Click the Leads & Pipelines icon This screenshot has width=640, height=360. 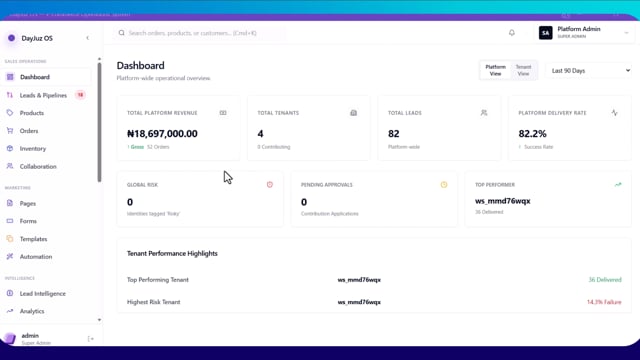(x=10, y=95)
